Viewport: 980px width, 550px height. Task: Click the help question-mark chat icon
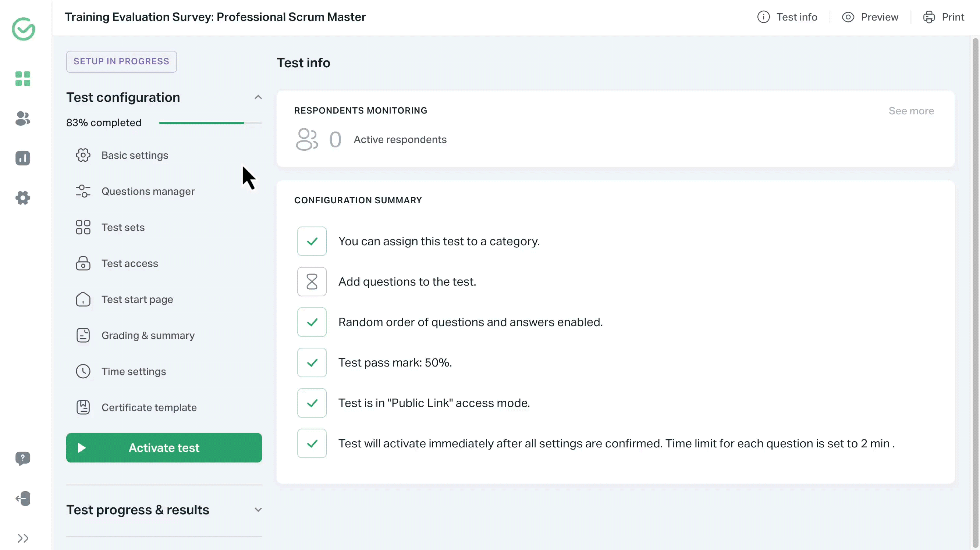[23, 458]
